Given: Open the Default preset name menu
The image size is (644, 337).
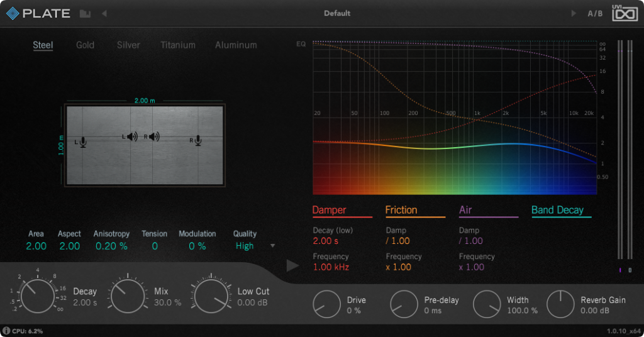Looking at the screenshot, I should [x=337, y=13].
